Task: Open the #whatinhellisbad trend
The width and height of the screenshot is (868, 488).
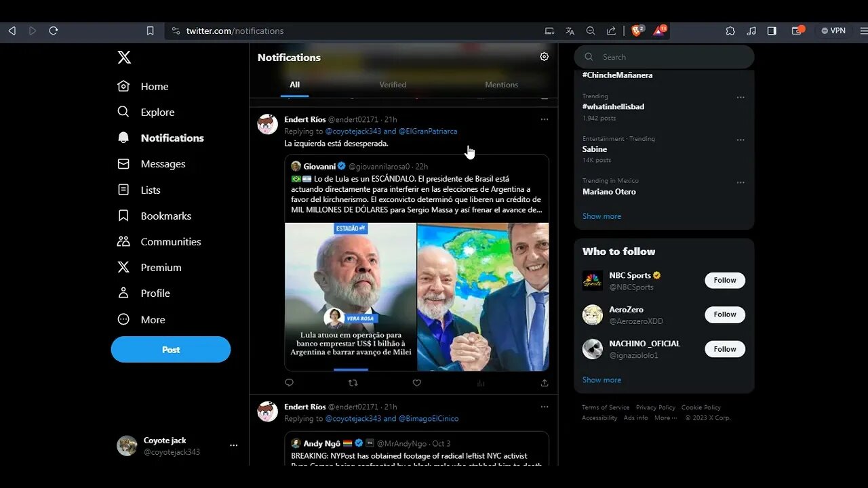Action: coord(613,106)
